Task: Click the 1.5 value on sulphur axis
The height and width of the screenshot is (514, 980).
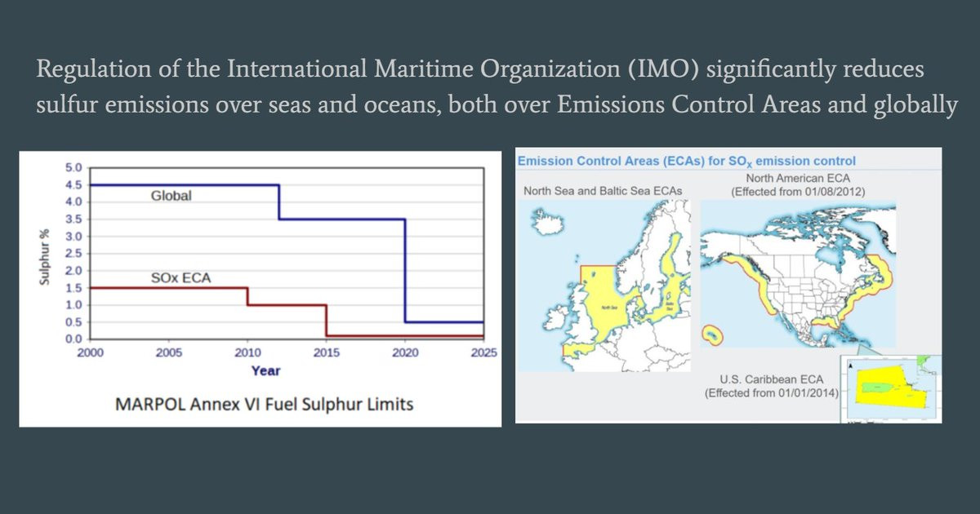Action: 73,288
